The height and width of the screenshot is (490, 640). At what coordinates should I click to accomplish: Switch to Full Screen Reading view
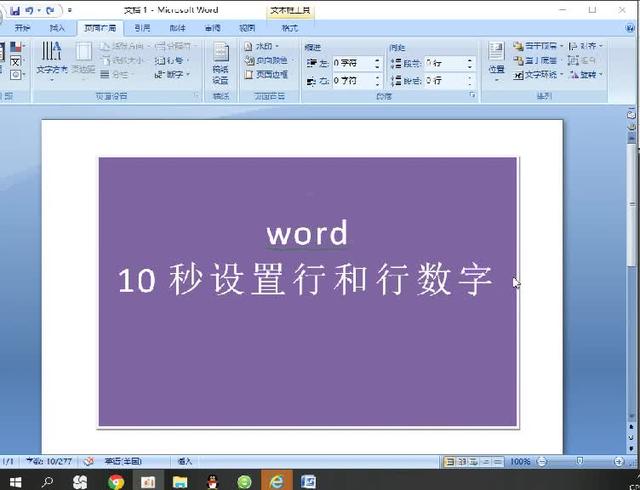462,462
